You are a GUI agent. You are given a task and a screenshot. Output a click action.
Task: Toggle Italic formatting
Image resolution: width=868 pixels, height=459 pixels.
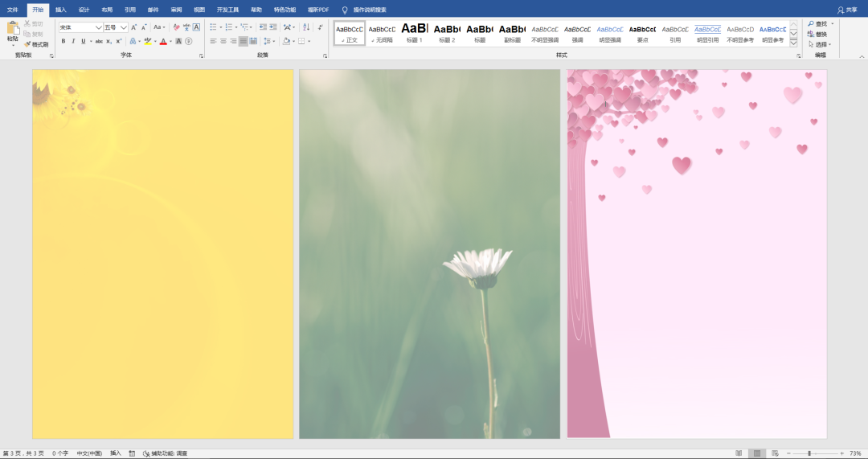(x=72, y=41)
